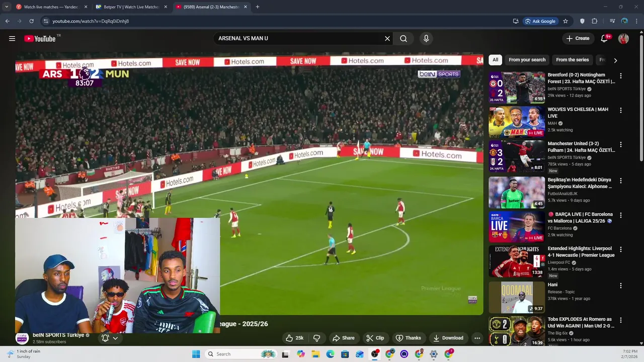
Task: Open YouTube notifications bell
Action: tap(605, 39)
